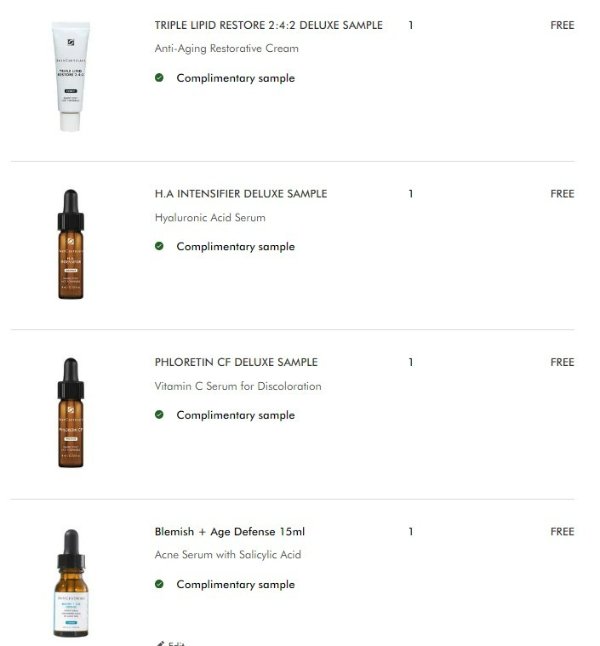Open Phloretin CF dropper bottle image

(x=70, y=413)
